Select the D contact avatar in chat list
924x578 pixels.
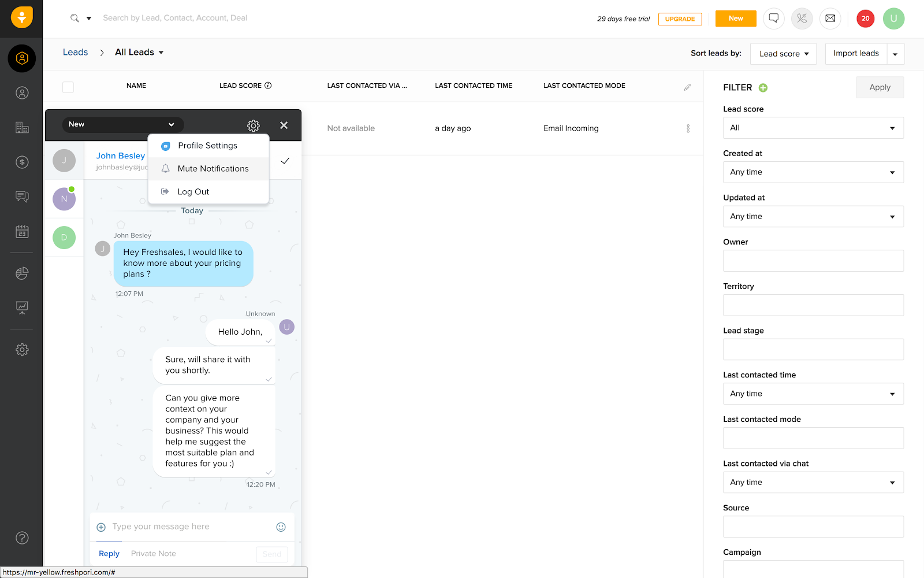(x=64, y=238)
